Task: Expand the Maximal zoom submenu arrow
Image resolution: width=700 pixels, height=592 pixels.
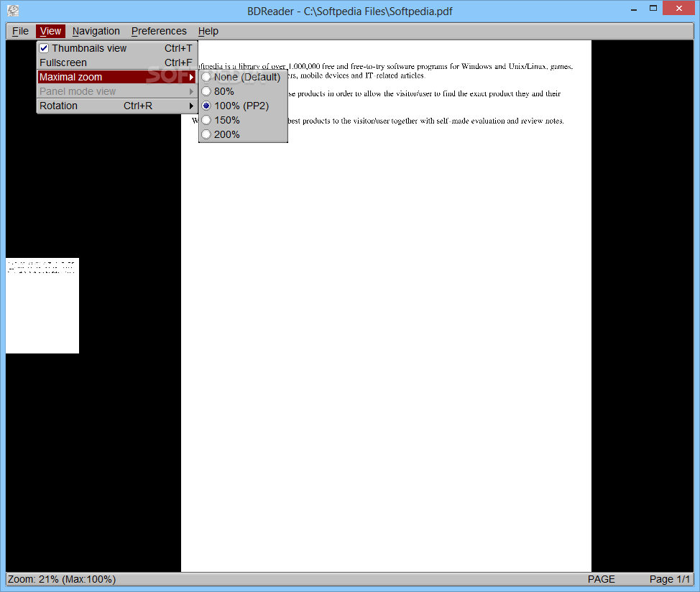Action: (191, 77)
